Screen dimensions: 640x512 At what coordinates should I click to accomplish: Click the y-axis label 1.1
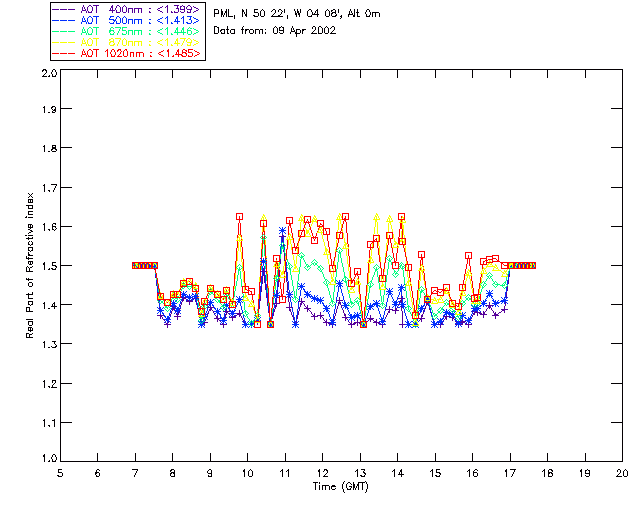(x=49, y=423)
